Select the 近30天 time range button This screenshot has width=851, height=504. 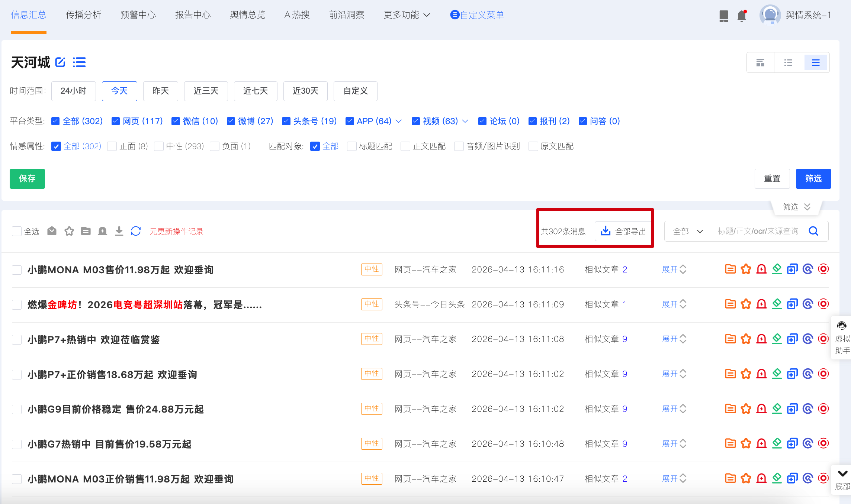click(x=305, y=91)
